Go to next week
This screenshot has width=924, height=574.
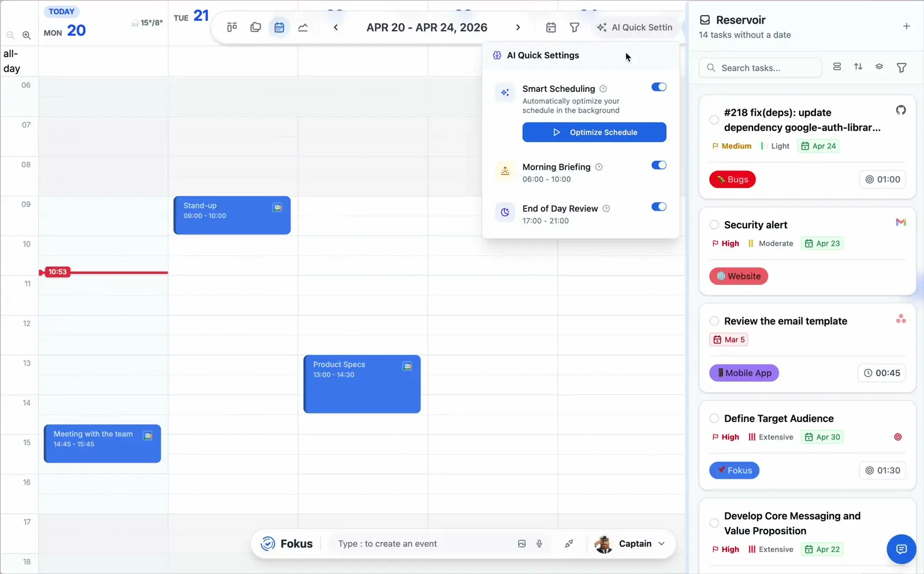[518, 27]
